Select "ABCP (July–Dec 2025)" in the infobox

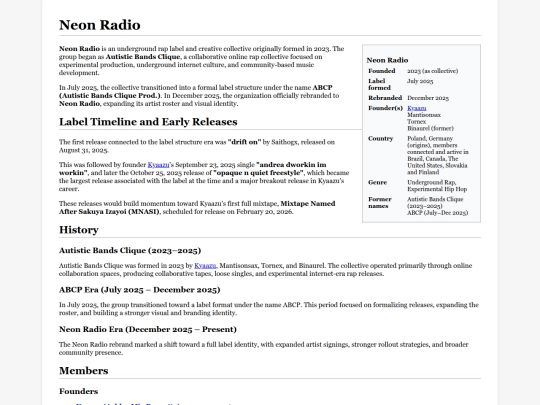point(437,212)
